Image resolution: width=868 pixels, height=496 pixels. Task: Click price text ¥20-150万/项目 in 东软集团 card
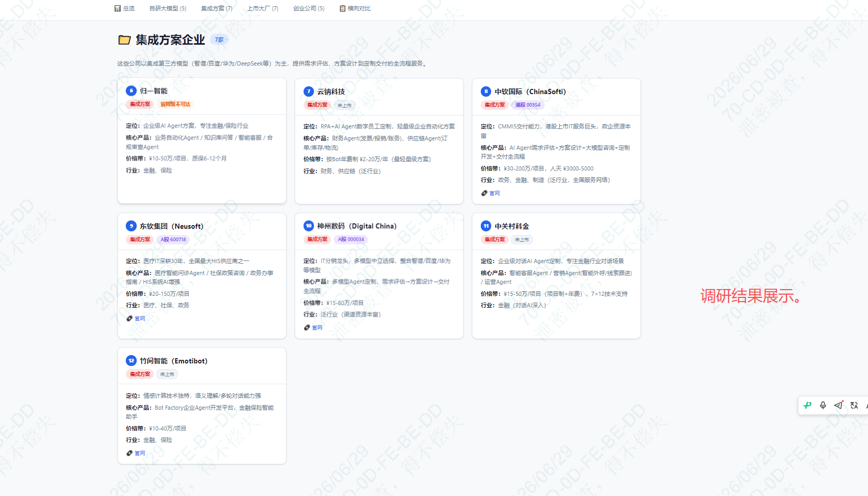coord(169,294)
